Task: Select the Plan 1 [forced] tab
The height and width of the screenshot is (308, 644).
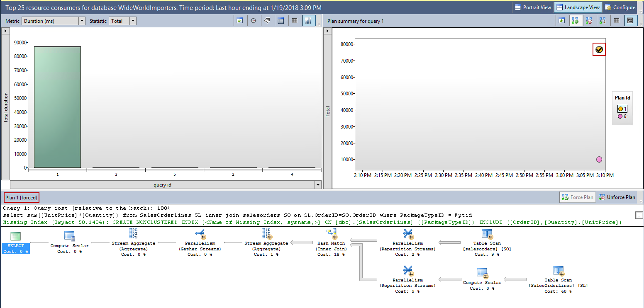Action: 22,198
